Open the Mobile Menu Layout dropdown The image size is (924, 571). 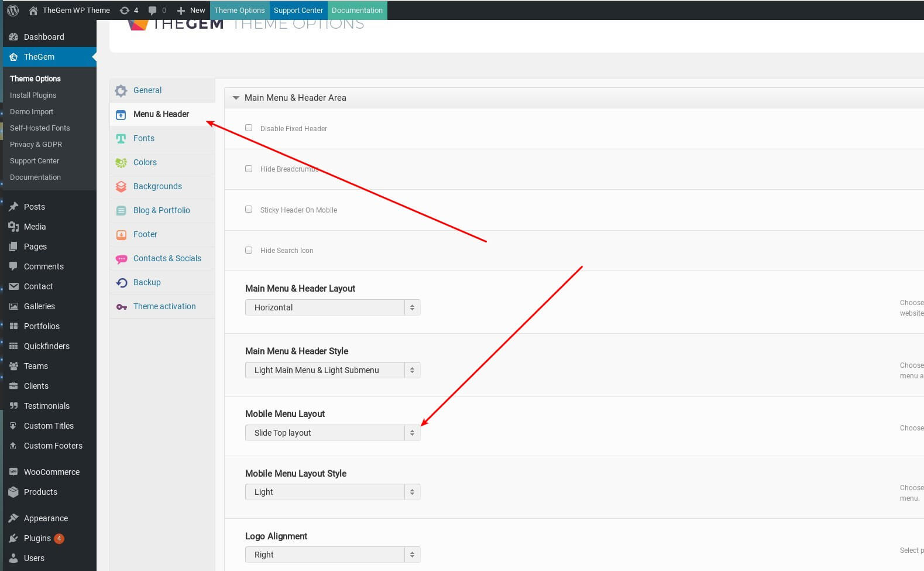click(332, 433)
